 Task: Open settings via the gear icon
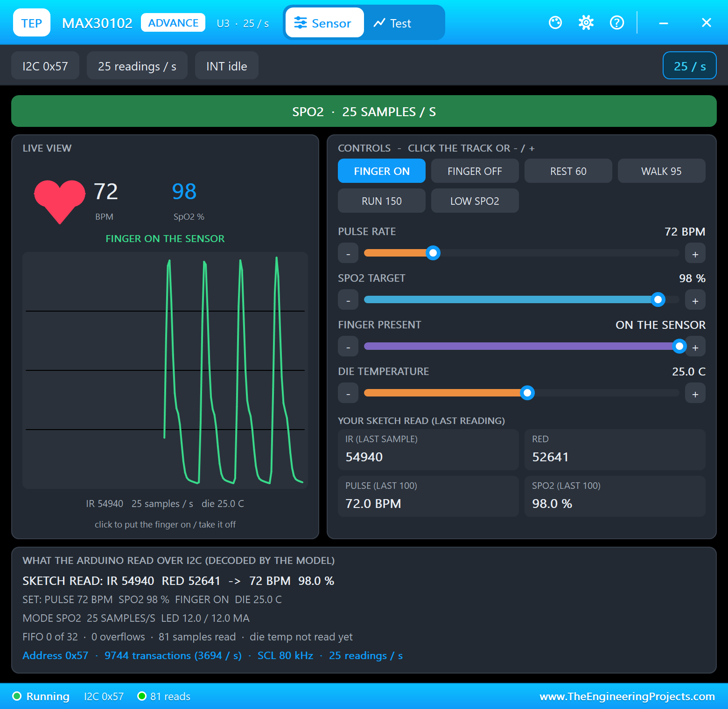coord(586,22)
